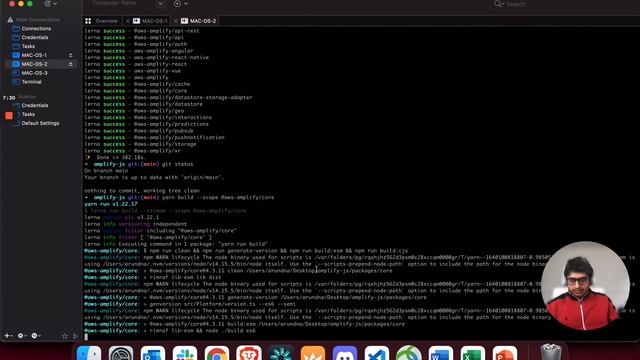640x360 pixels.
Task: Click the eject icon beside MAC-OS-2
Action: point(70,64)
